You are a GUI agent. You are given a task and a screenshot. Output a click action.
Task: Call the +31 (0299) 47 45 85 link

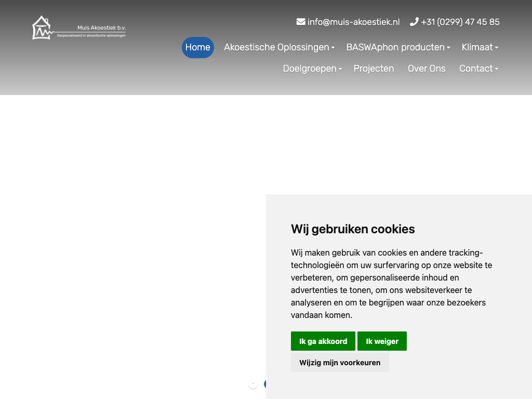point(460,22)
